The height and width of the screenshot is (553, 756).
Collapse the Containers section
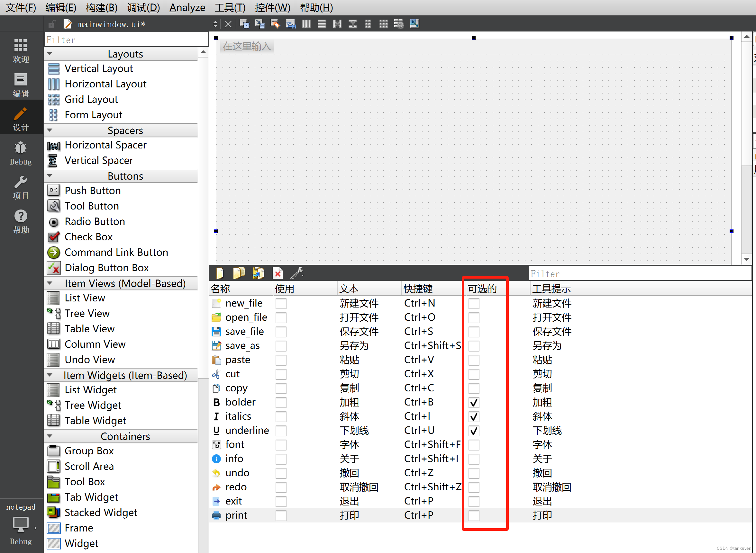pyautogui.click(x=50, y=436)
